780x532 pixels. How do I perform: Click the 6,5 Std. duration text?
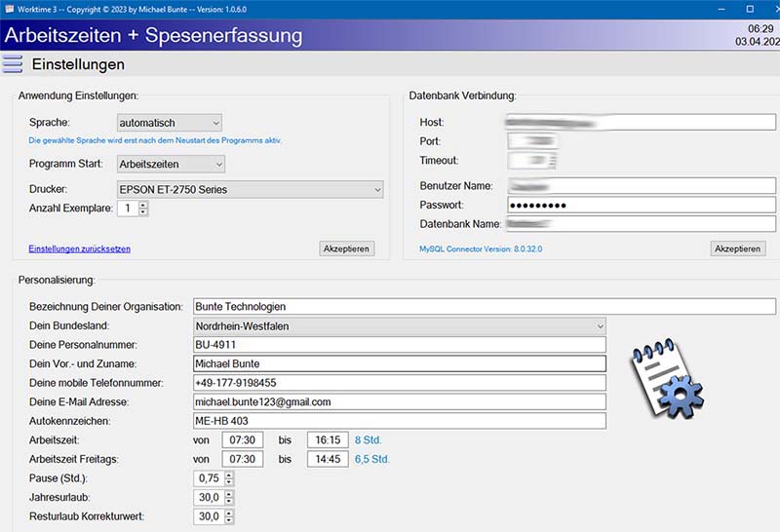(372, 459)
